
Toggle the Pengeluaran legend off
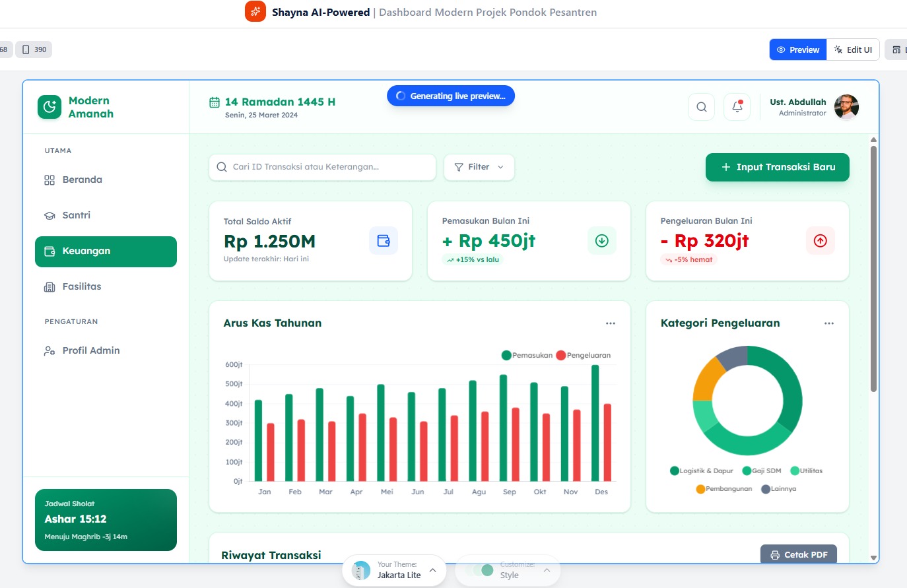point(584,355)
